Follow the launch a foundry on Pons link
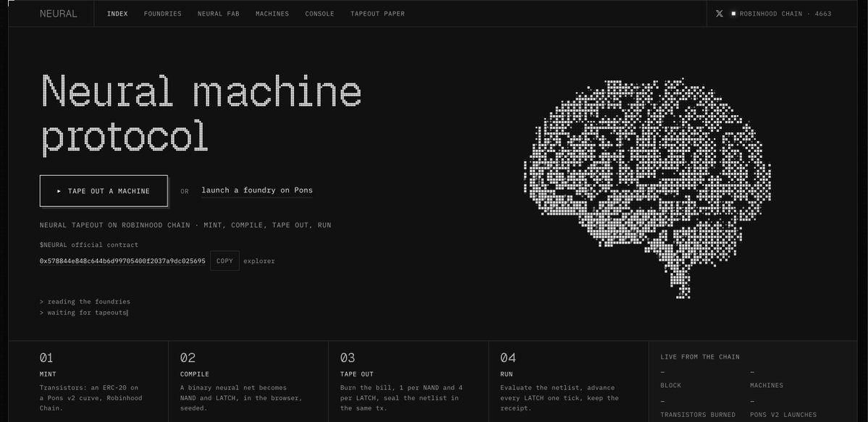 (257, 190)
